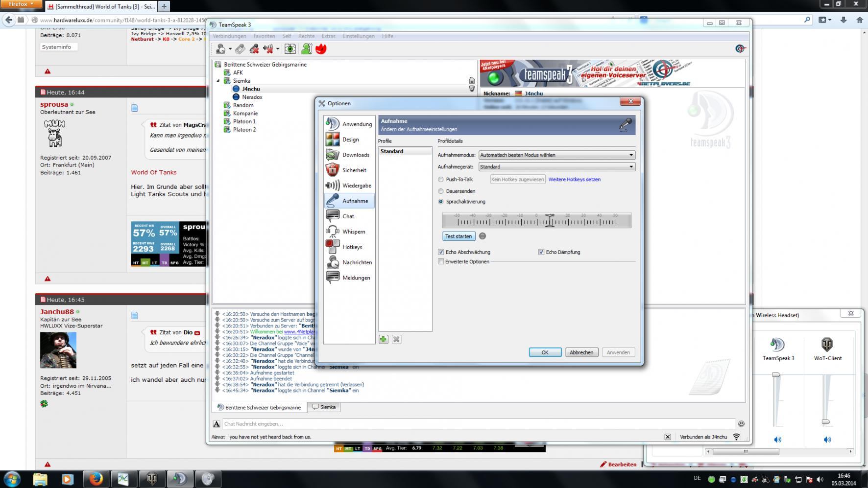Delete capture profile with the X icon
The width and height of the screenshot is (868, 488).
pyautogui.click(x=396, y=339)
